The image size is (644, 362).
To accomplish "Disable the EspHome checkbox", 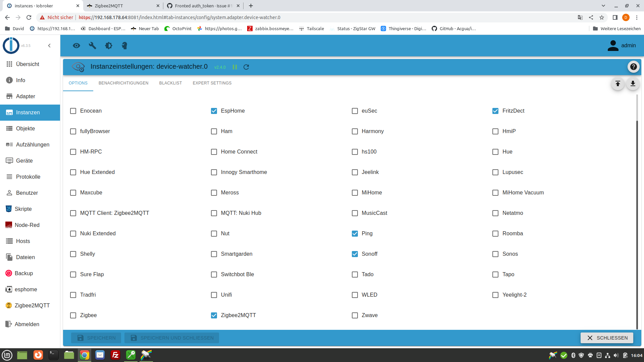I will (x=214, y=111).
